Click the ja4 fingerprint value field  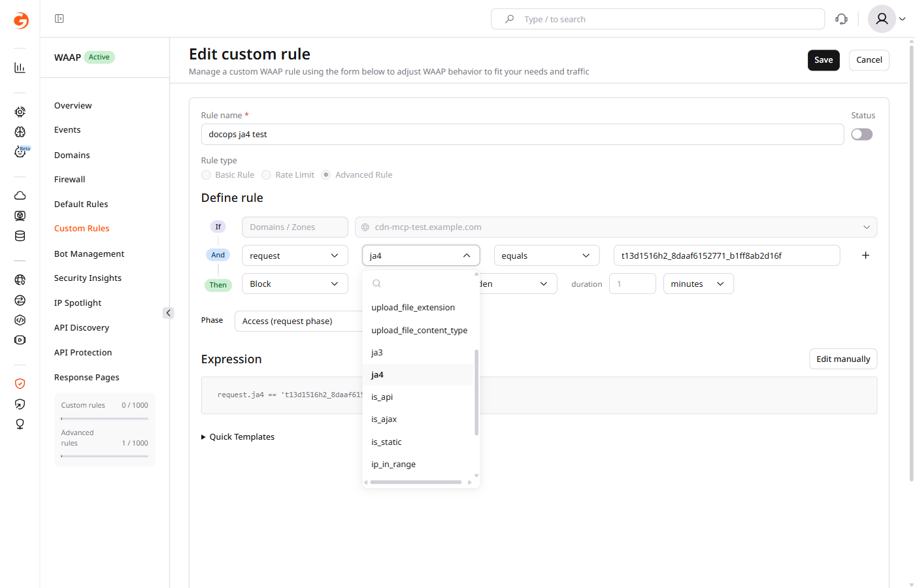point(727,255)
